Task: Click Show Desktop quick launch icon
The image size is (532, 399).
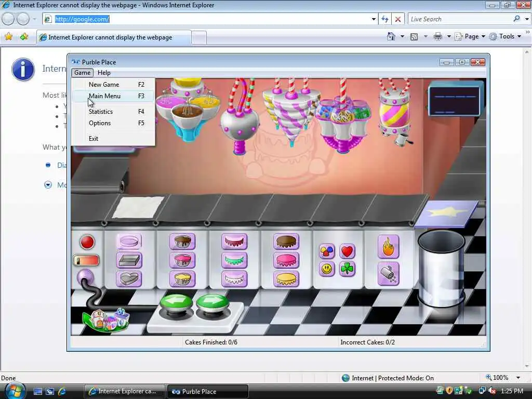Action: 37,391
